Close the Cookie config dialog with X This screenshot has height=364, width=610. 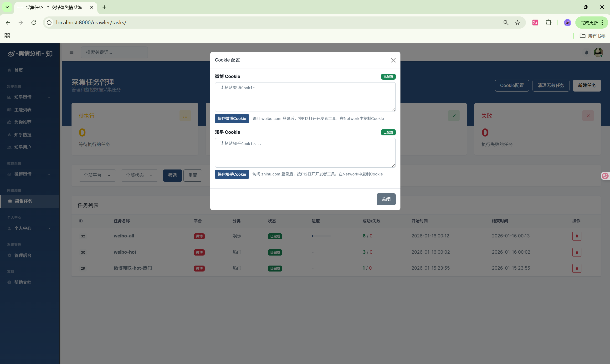tap(393, 60)
